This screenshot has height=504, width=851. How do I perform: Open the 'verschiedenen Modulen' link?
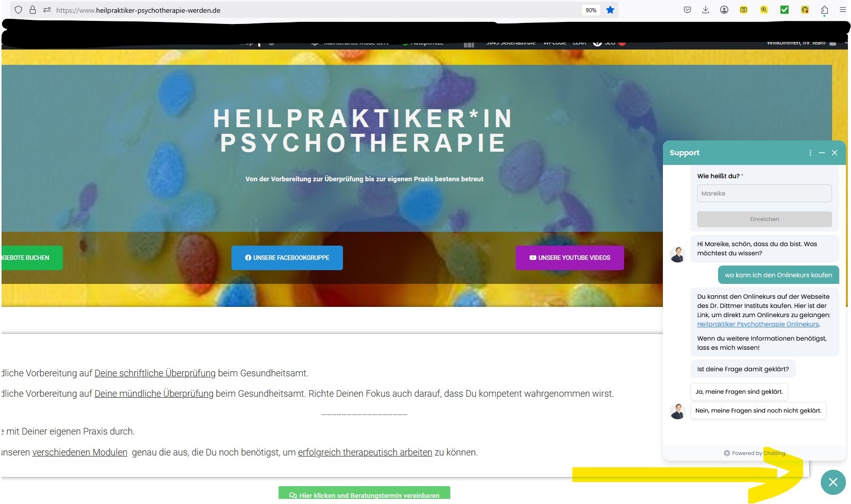coord(80,452)
